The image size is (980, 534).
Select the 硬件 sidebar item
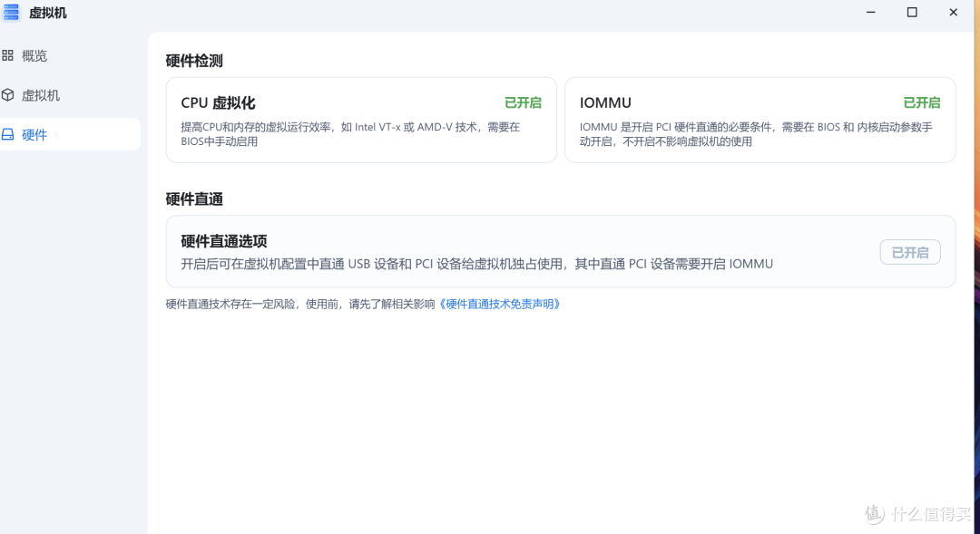70,134
